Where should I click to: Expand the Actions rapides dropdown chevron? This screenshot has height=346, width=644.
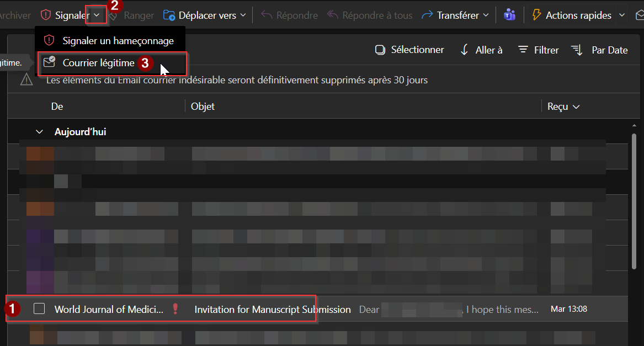click(622, 15)
